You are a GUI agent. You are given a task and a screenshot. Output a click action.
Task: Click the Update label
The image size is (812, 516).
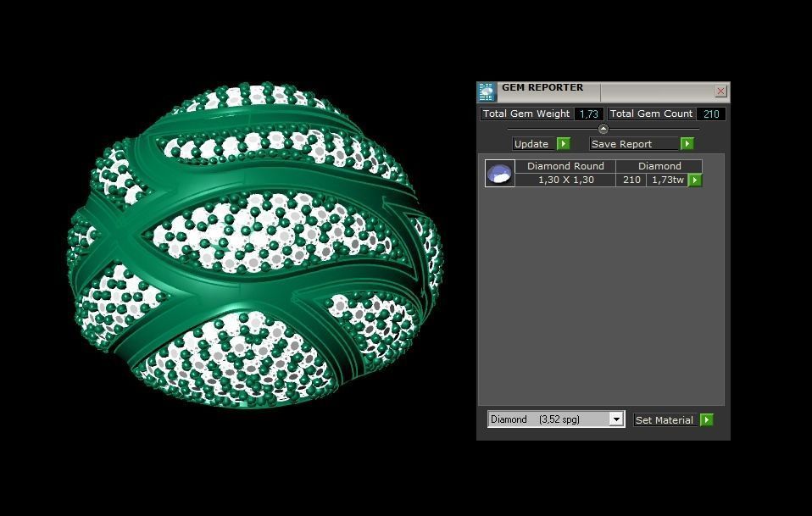point(533,144)
